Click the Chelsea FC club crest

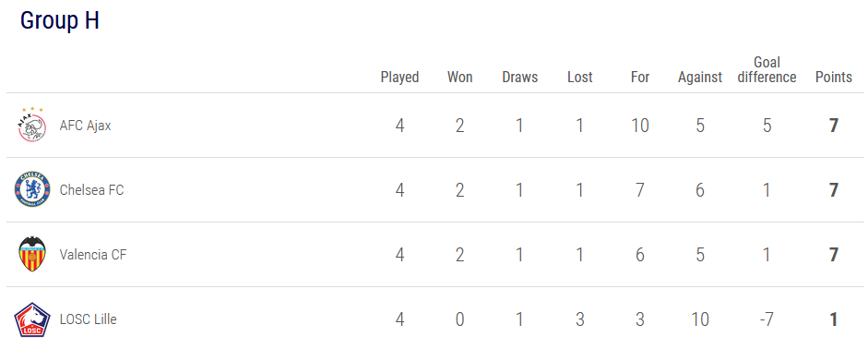pyautogui.click(x=32, y=190)
